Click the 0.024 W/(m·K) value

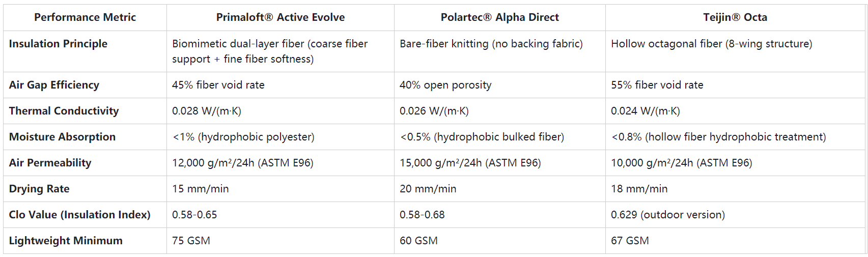point(645,111)
